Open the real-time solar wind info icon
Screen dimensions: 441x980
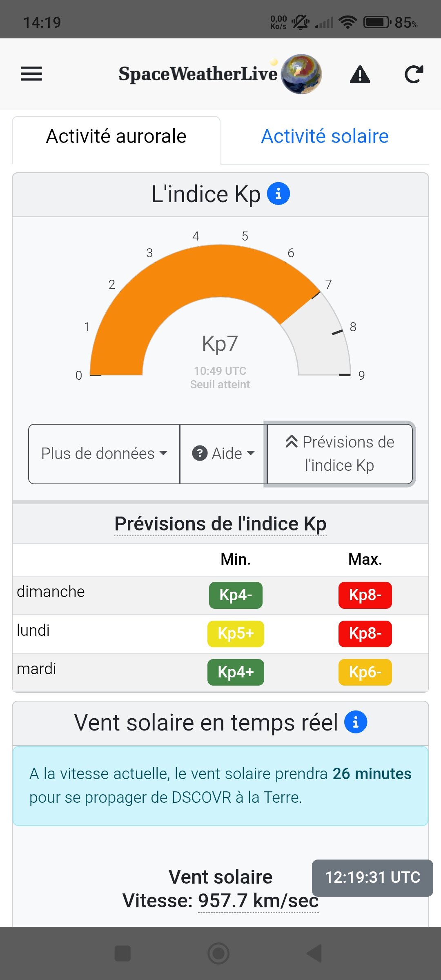(355, 722)
